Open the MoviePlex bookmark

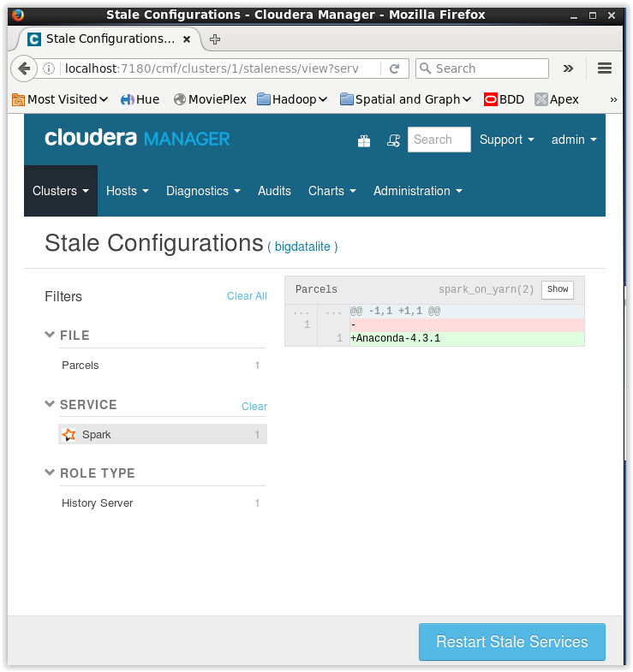point(210,99)
